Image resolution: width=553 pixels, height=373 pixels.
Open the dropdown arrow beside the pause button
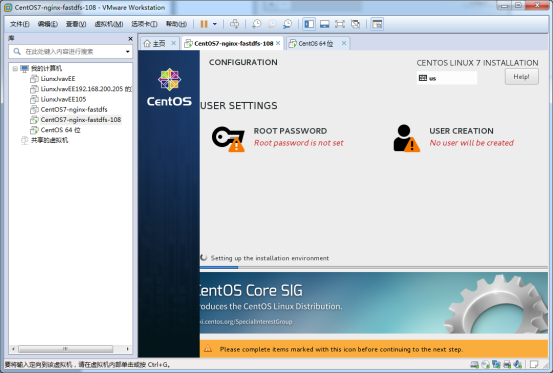tap(215, 24)
